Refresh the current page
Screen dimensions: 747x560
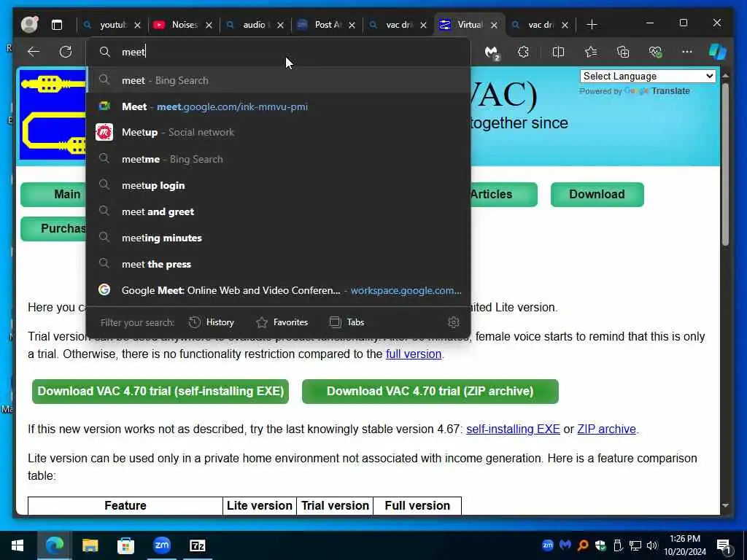point(65,52)
